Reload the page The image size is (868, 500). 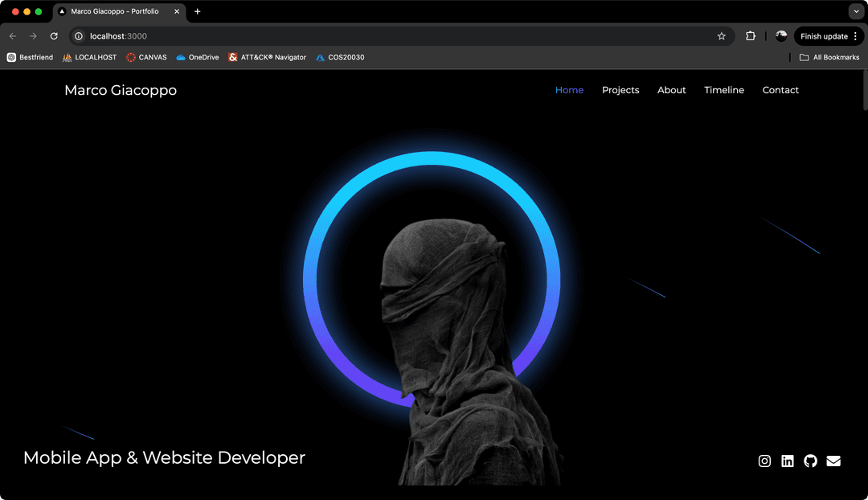pyautogui.click(x=54, y=36)
